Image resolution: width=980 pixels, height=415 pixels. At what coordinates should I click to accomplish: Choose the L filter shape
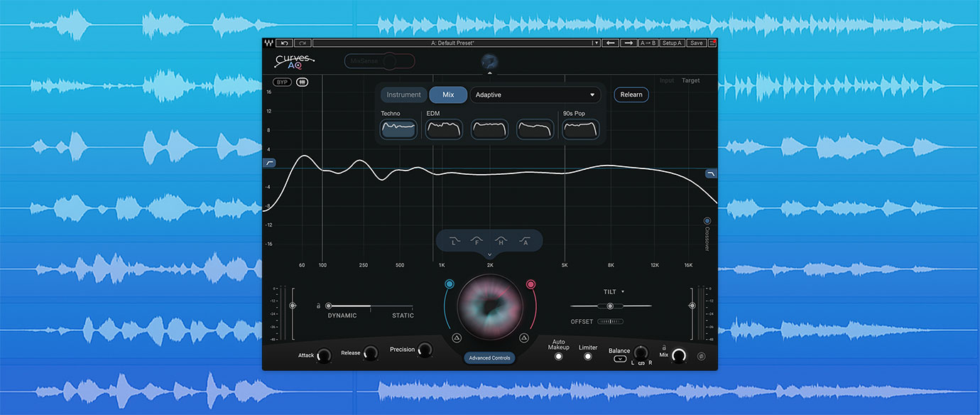click(454, 241)
